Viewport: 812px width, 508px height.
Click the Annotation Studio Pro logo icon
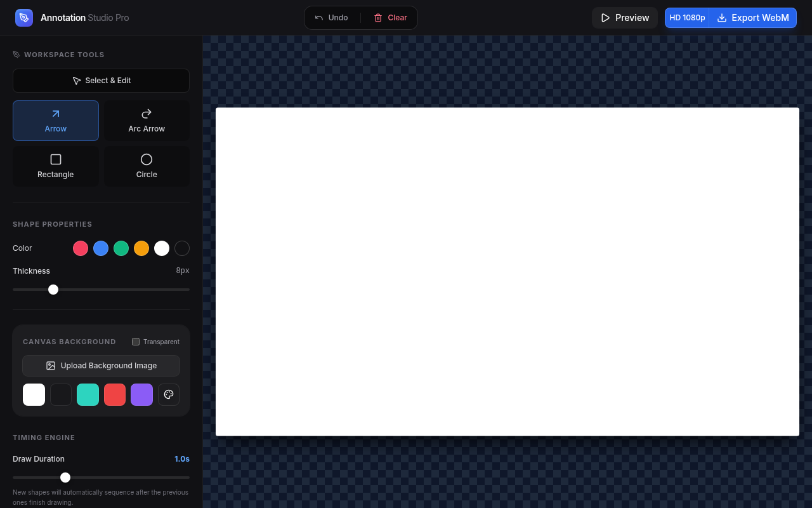(24, 18)
